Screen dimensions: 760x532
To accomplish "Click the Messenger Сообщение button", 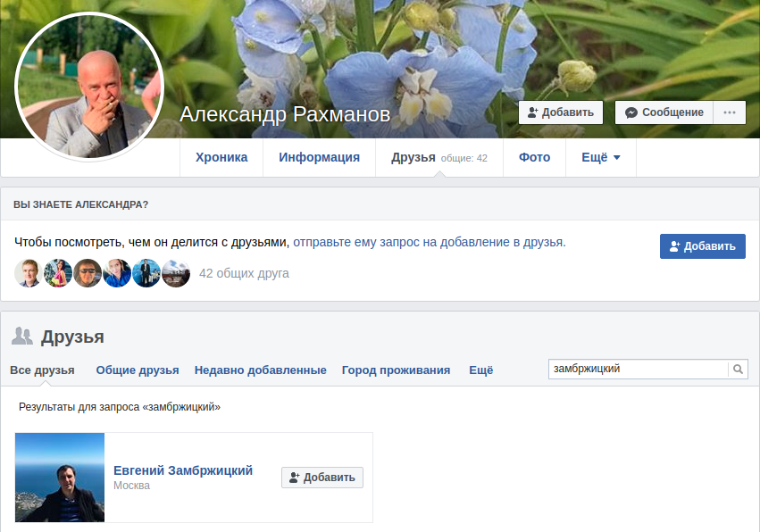I will 664,112.
